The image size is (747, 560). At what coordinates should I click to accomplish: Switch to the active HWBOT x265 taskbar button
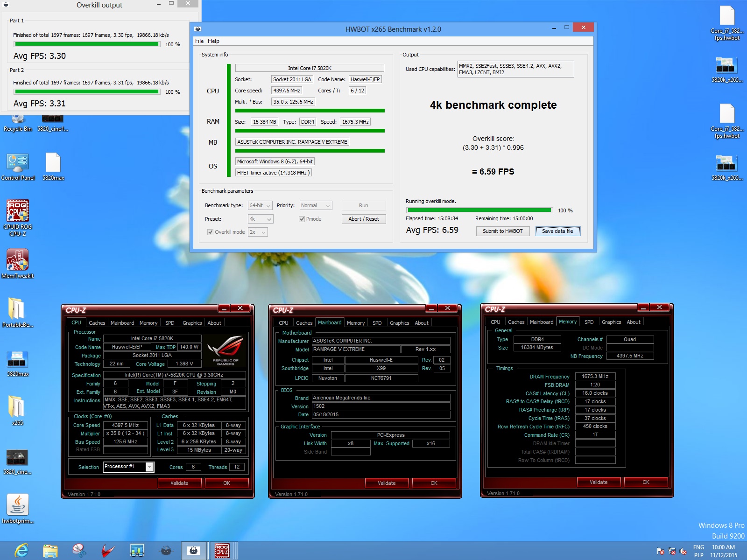(x=193, y=551)
